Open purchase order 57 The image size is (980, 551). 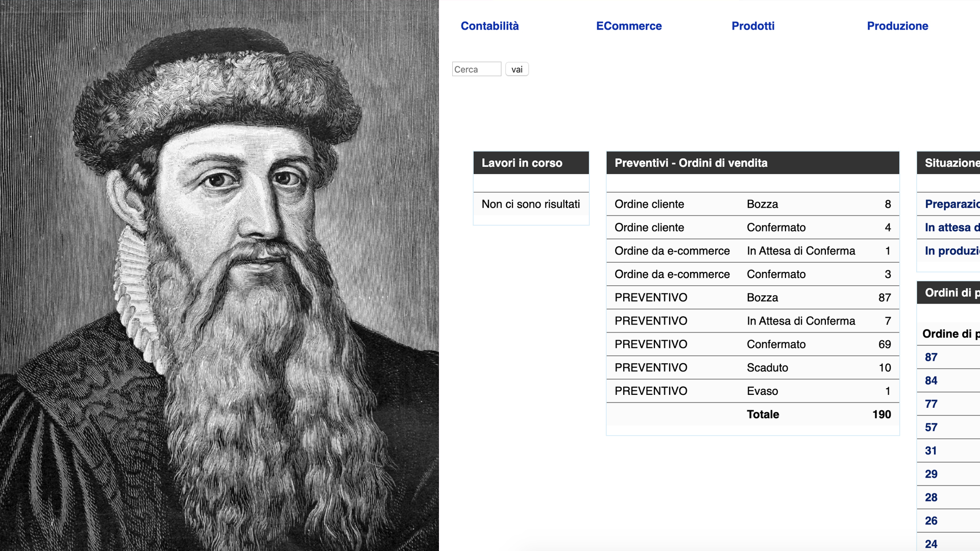pos(931,428)
